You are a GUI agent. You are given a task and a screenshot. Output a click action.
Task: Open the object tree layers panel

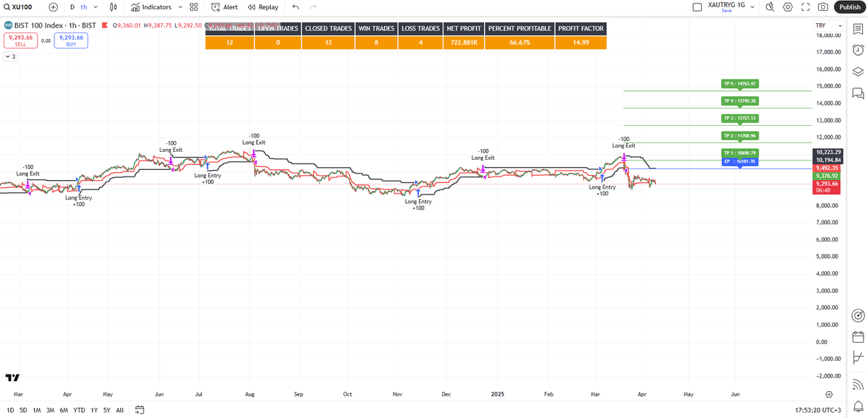858,72
